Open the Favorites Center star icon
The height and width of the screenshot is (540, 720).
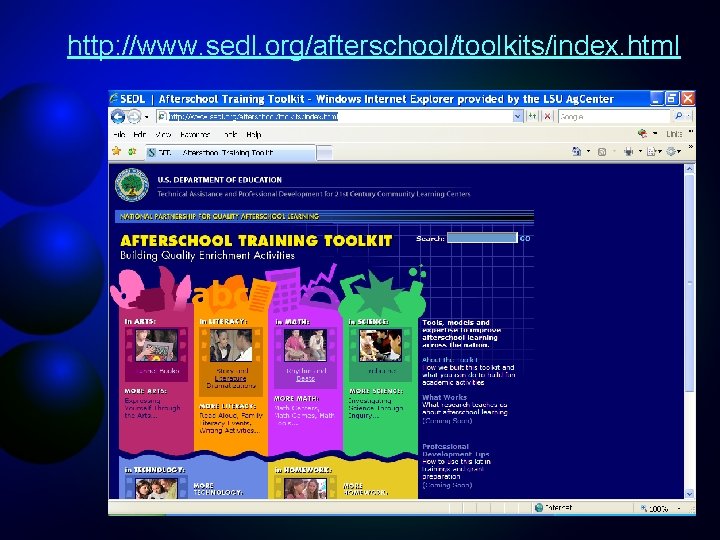117,151
